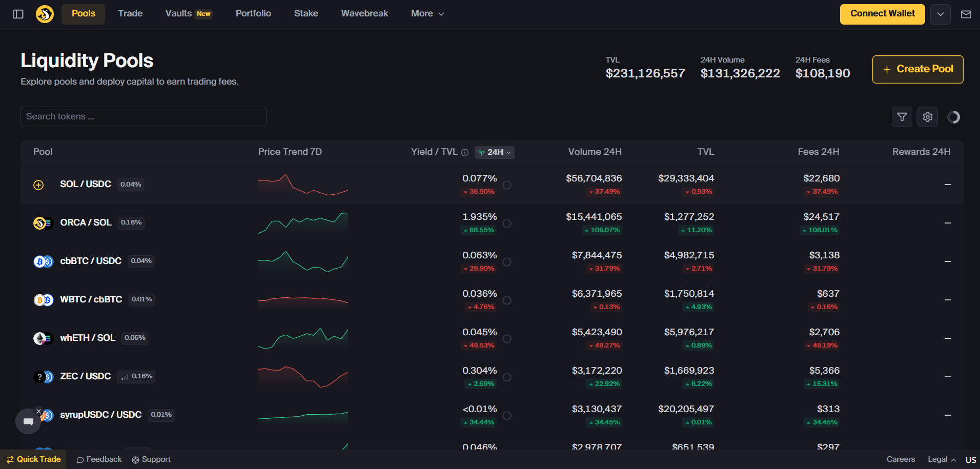This screenshot has width=980, height=469.
Task: Click the syrupUSDC / USDC pool name
Action: click(100, 415)
